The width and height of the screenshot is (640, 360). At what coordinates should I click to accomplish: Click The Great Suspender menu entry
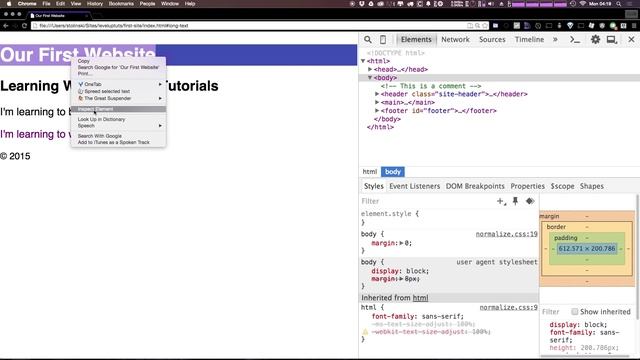[x=118, y=98]
